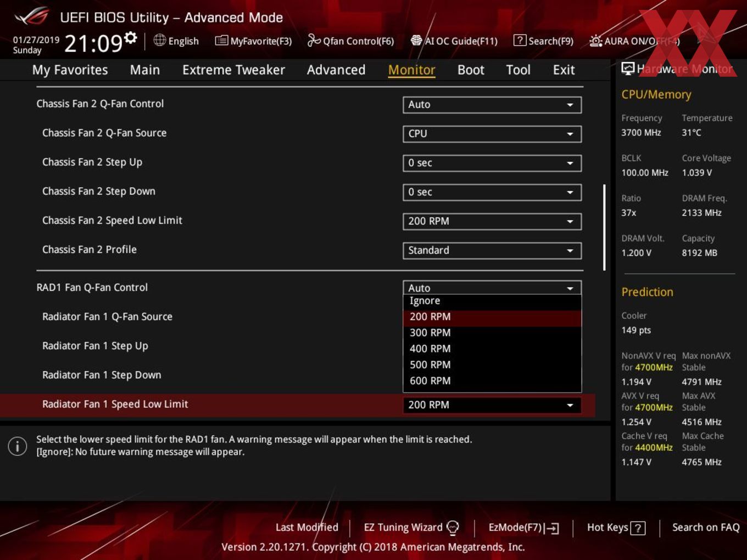
Task: Click the 149 pts cooler score
Action: coord(636,331)
